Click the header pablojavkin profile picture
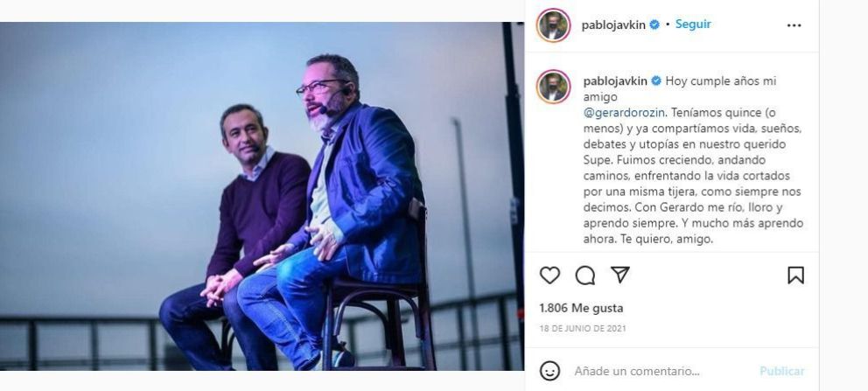The width and height of the screenshot is (868, 391). pyautogui.click(x=553, y=25)
